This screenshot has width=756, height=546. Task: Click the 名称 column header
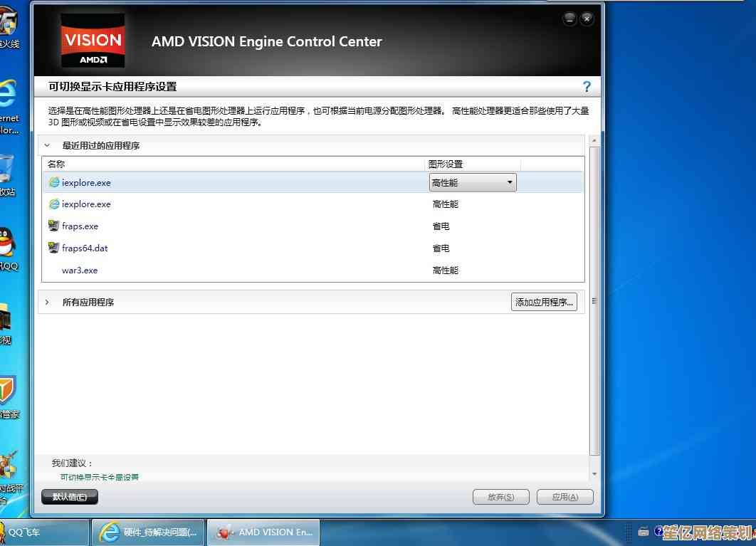pos(57,164)
